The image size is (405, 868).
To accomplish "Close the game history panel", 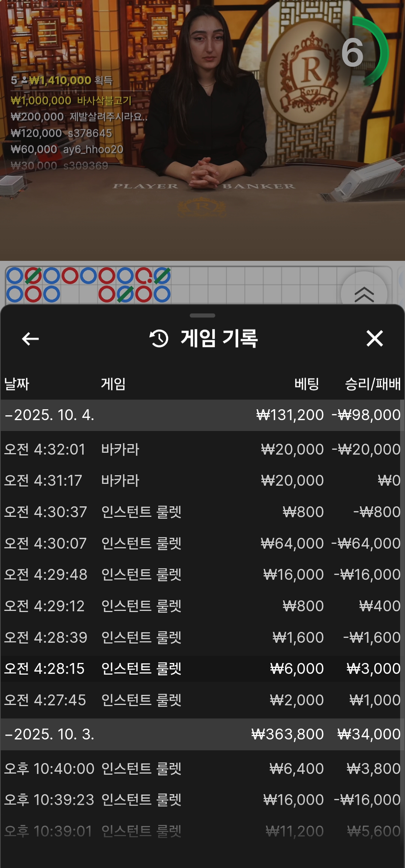I will click(x=374, y=339).
